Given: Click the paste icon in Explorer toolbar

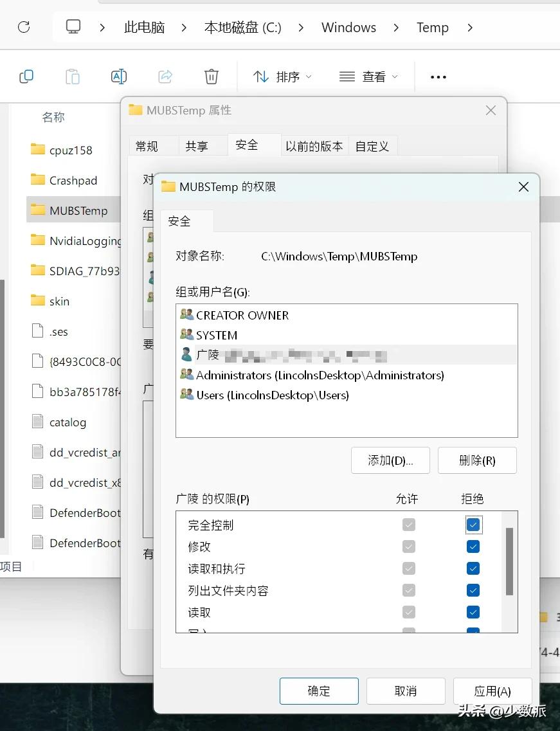Looking at the screenshot, I should [72, 76].
